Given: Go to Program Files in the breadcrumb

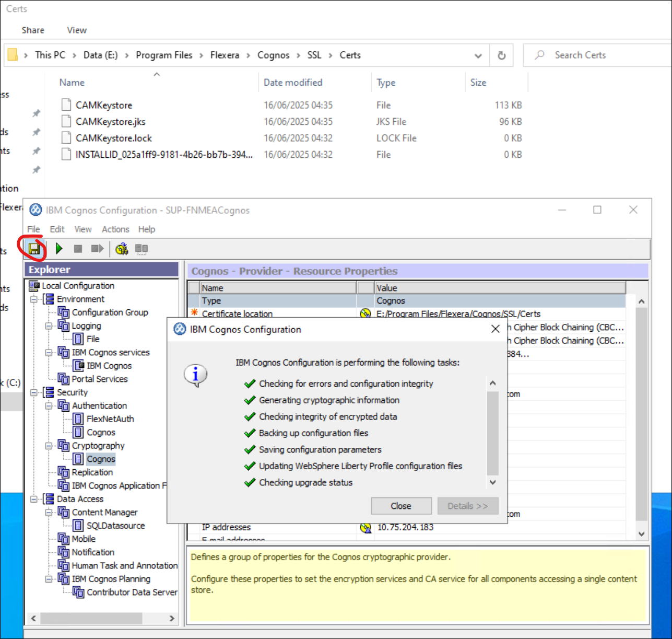Looking at the screenshot, I should click(164, 55).
